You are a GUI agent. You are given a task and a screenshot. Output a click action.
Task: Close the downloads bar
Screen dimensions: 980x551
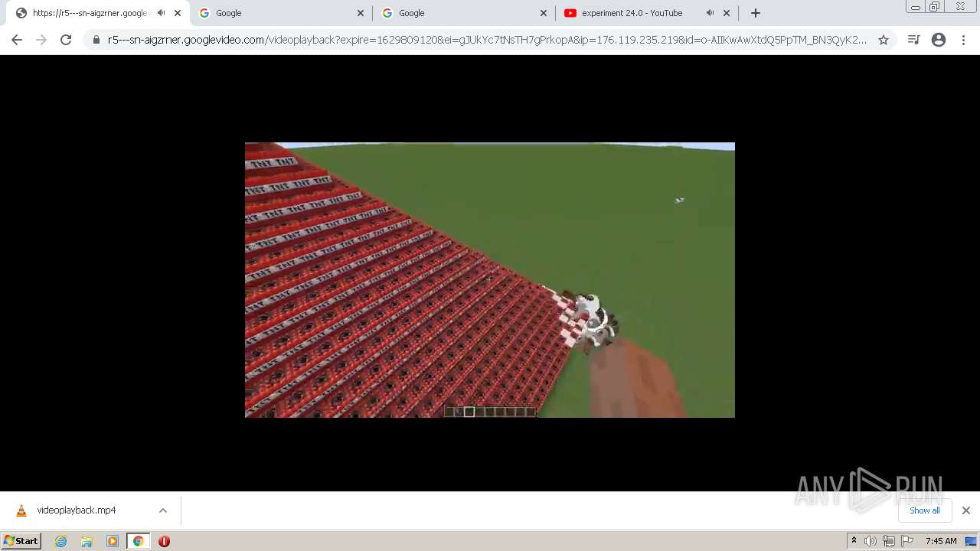click(x=965, y=510)
